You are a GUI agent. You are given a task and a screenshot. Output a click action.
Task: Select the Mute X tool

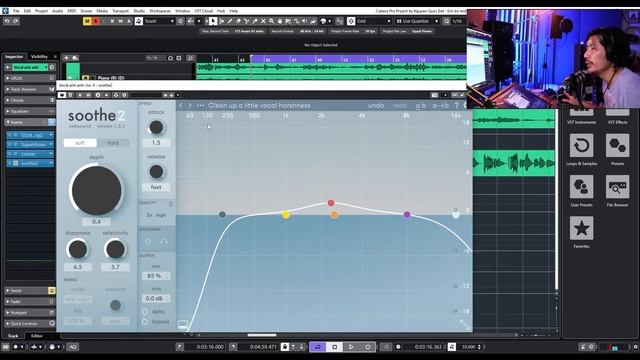(263, 21)
